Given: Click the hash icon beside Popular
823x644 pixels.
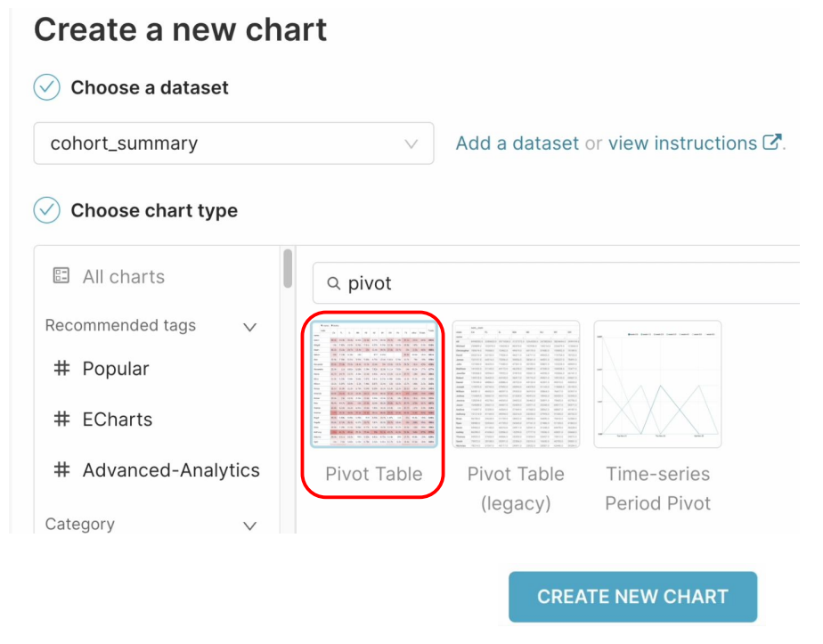Looking at the screenshot, I should [x=61, y=369].
